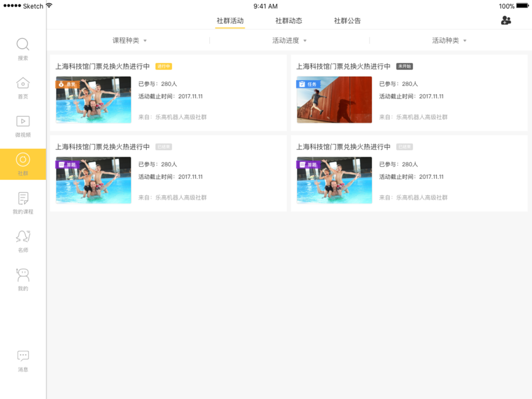The image size is (532, 399).
Task: Open the activity title beside the 未开始 tag
Action: point(343,66)
